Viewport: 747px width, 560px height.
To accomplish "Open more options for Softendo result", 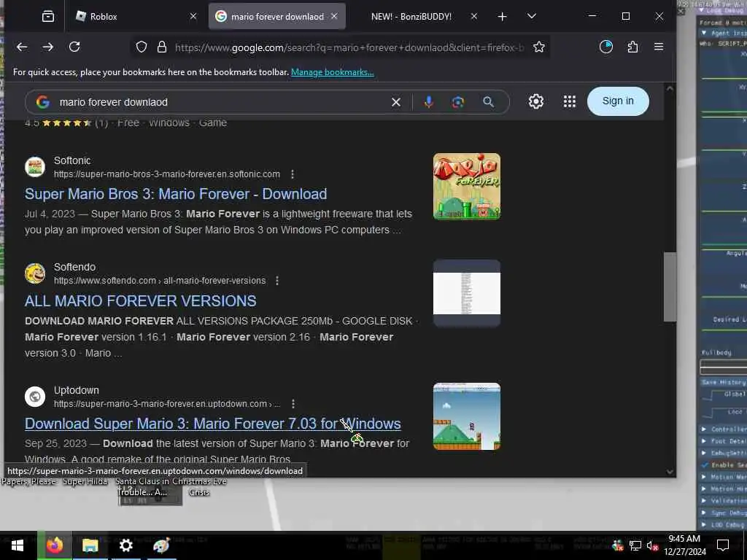I will 277,281.
